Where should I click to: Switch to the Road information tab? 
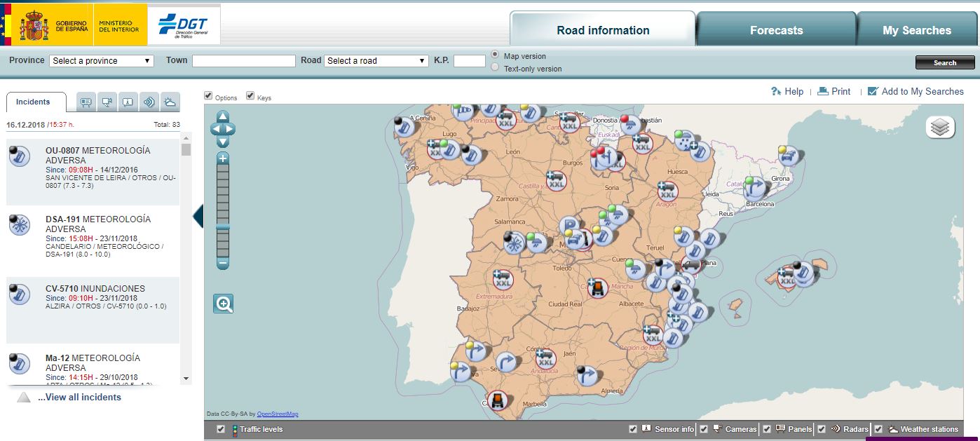click(x=603, y=30)
